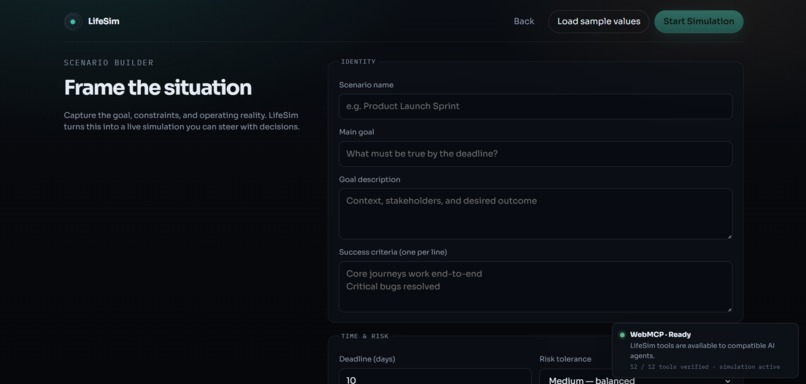Click the 'Frame the situation' heading
This screenshot has width=806, height=384.
click(x=158, y=88)
